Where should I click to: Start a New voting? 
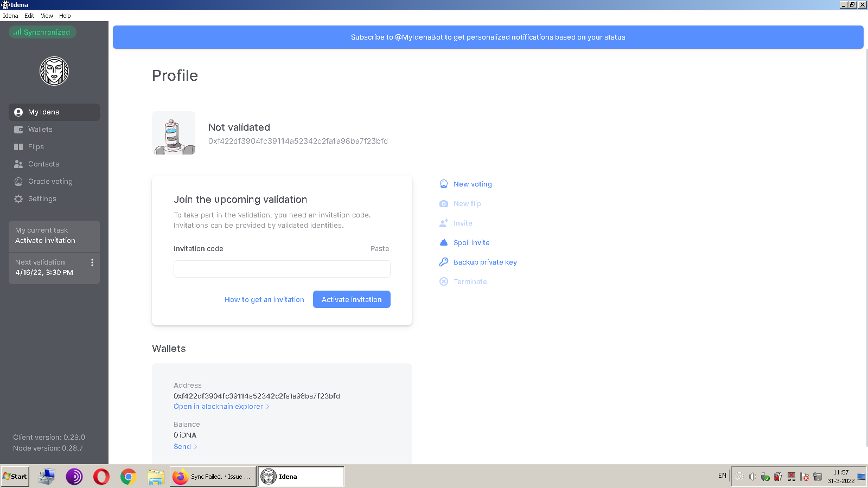tap(466, 184)
